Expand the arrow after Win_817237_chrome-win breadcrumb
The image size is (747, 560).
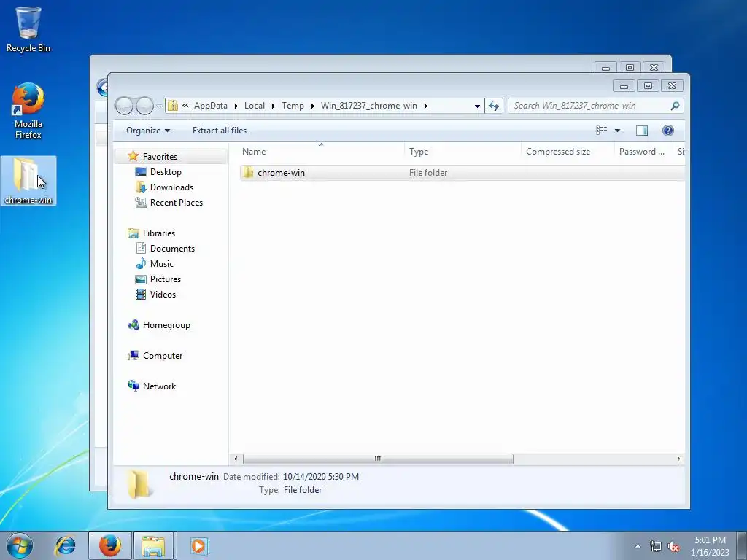pyautogui.click(x=425, y=106)
